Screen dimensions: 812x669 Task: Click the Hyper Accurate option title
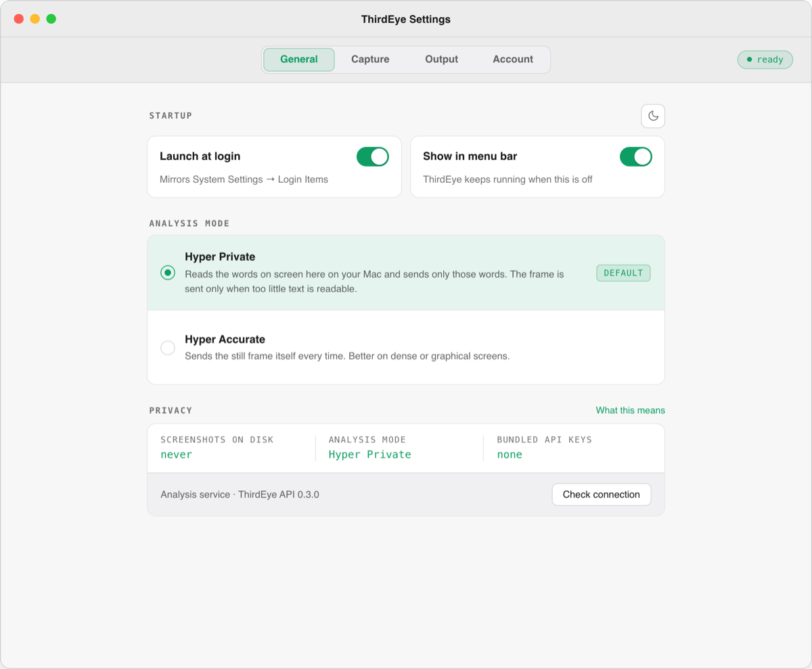pyautogui.click(x=225, y=339)
